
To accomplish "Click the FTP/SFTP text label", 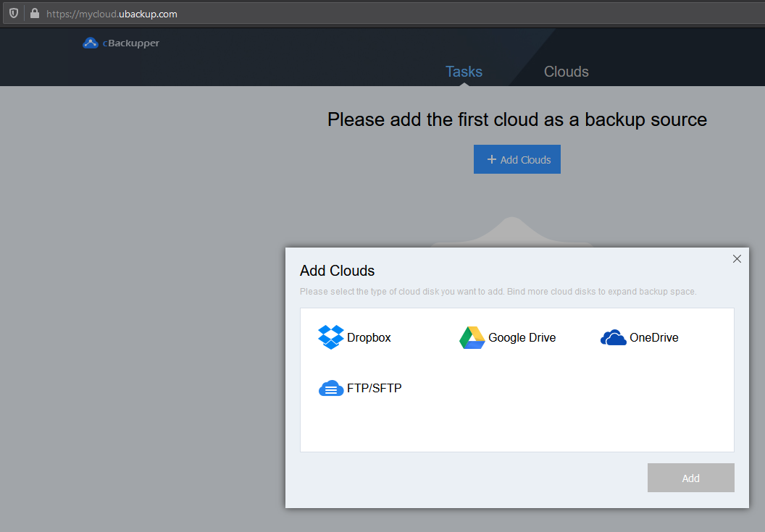I will [x=374, y=389].
